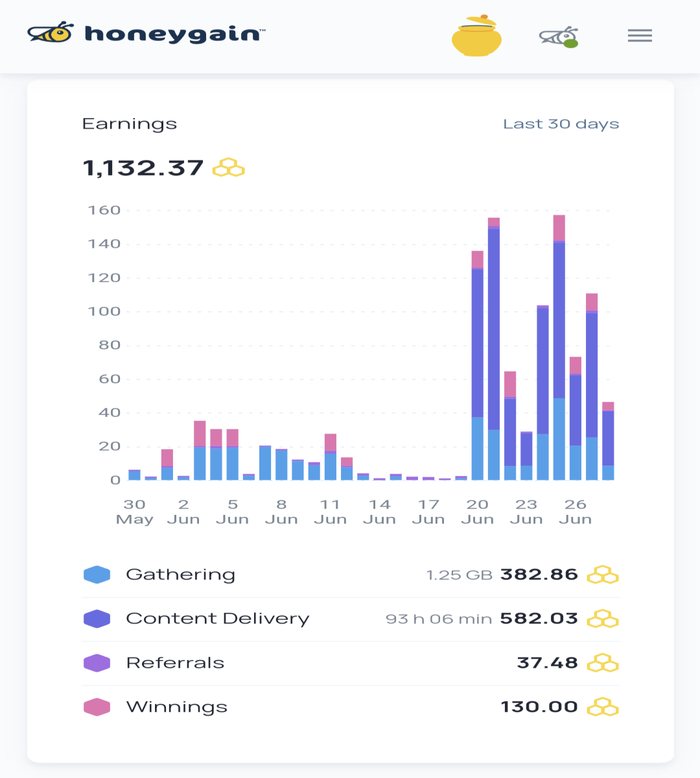Click the Content Delivery earnings label

tap(217, 619)
